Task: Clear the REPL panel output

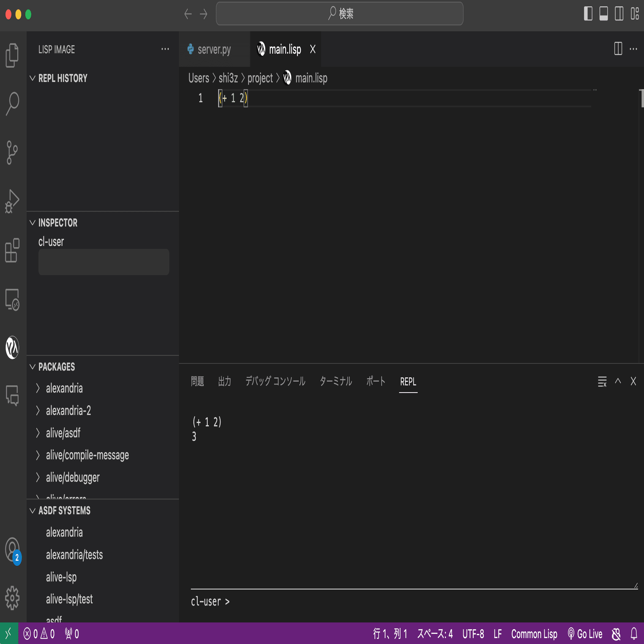Action: 602,382
